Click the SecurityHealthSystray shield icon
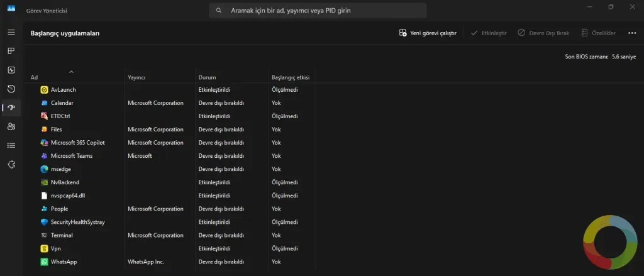The image size is (644, 276). click(44, 222)
